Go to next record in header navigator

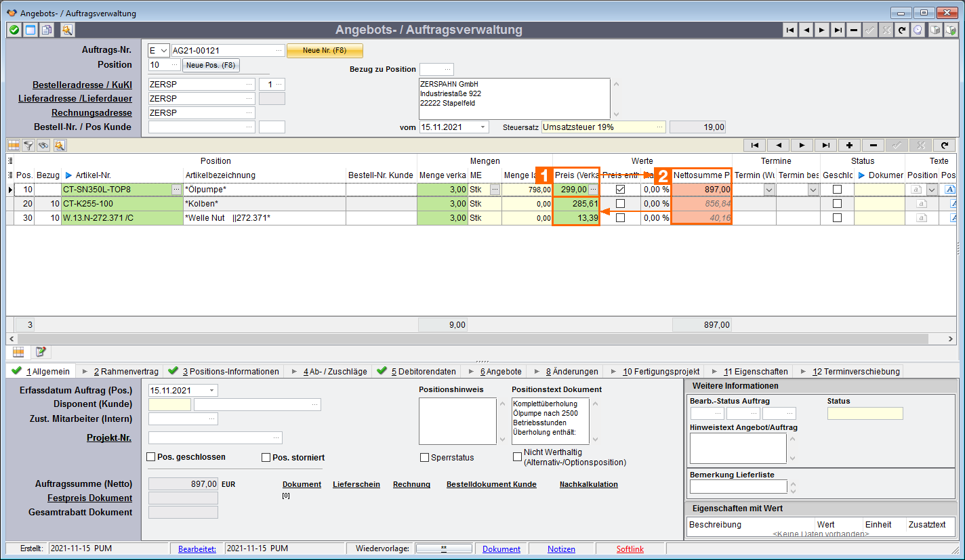[822, 30]
